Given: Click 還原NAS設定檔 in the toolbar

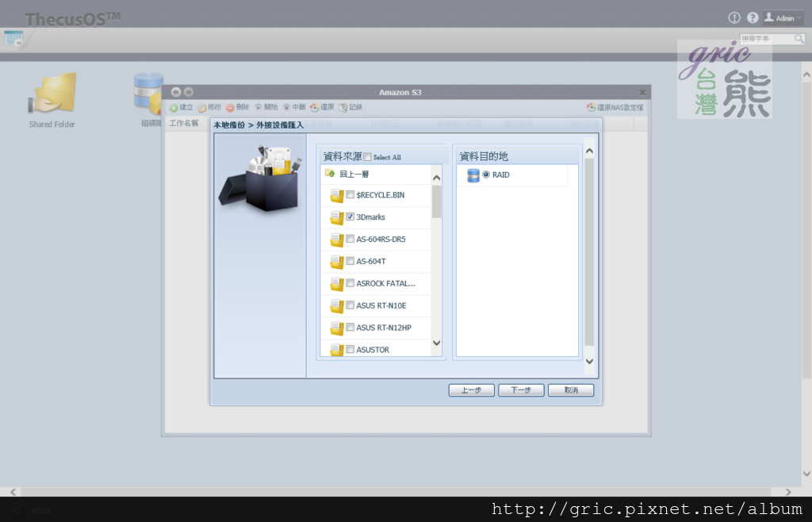Looking at the screenshot, I should [615, 107].
